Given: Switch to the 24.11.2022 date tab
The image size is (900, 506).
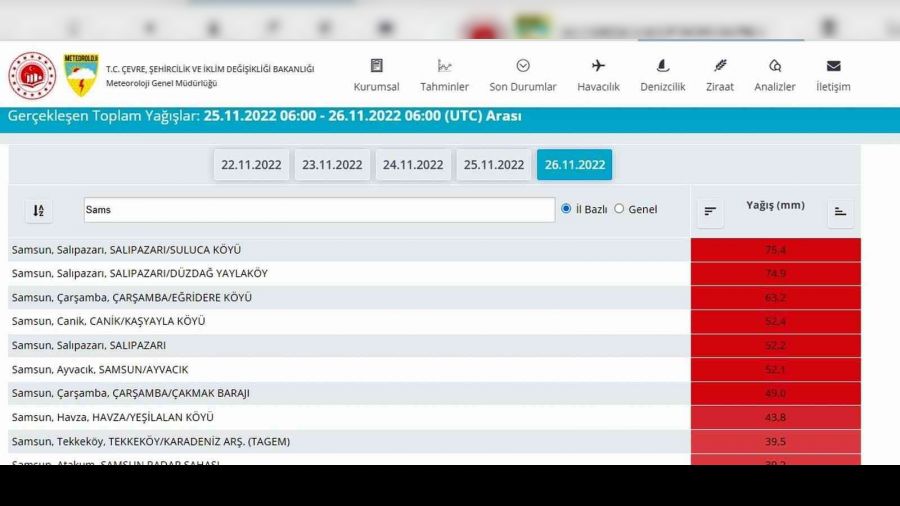Looking at the screenshot, I should tap(413, 165).
